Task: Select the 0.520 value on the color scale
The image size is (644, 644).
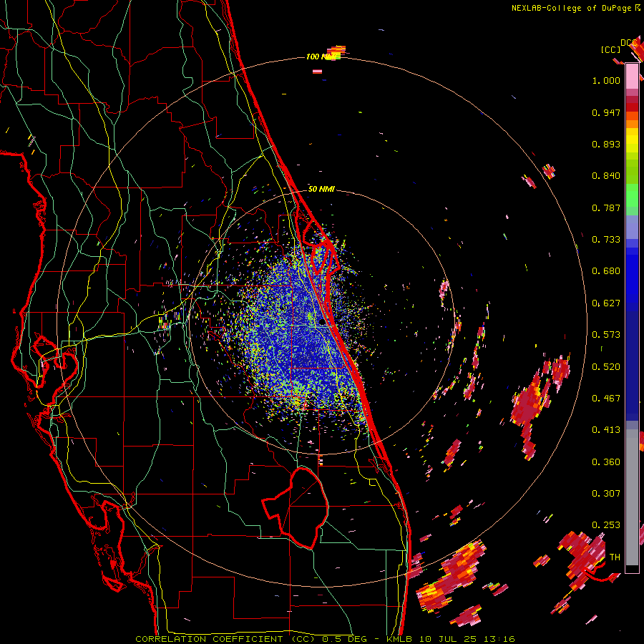Action: pyautogui.click(x=606, y=367)
